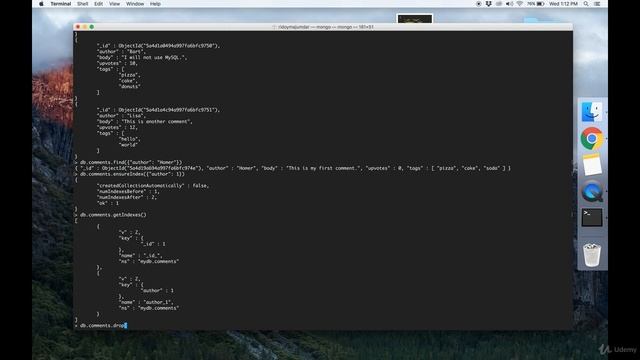Click the screen recording status icon

click(x=479, y=4)
